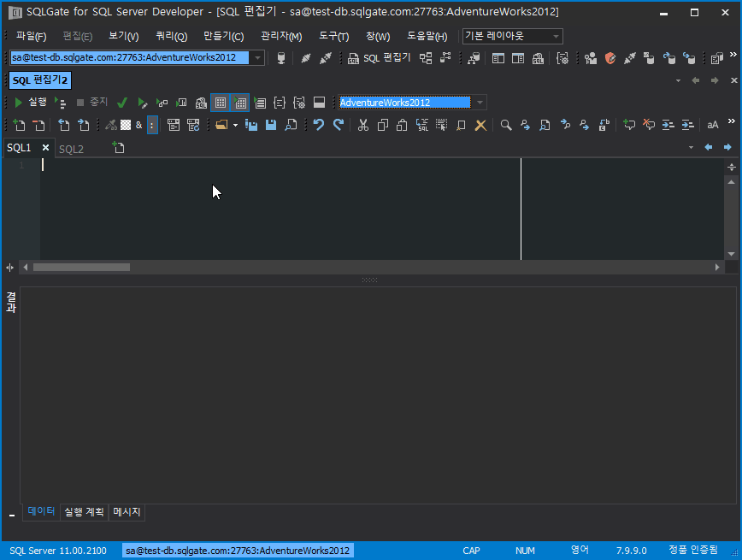
Task: Toggle the colon bind variable button
Action: click(152, 125)
